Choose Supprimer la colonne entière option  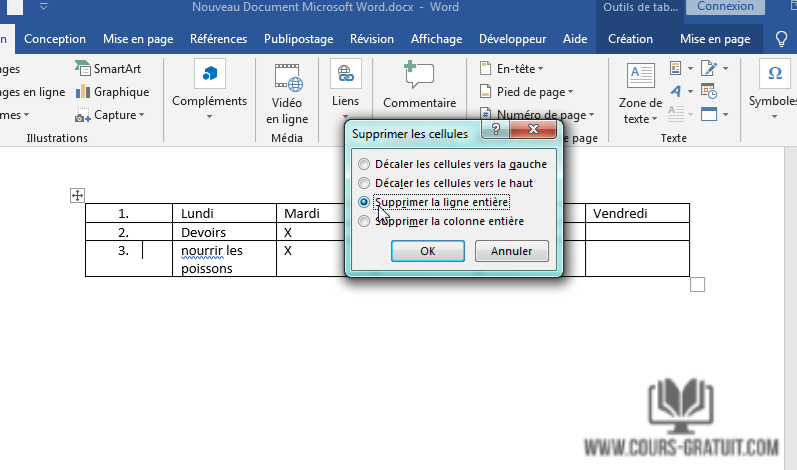(365, 221)
